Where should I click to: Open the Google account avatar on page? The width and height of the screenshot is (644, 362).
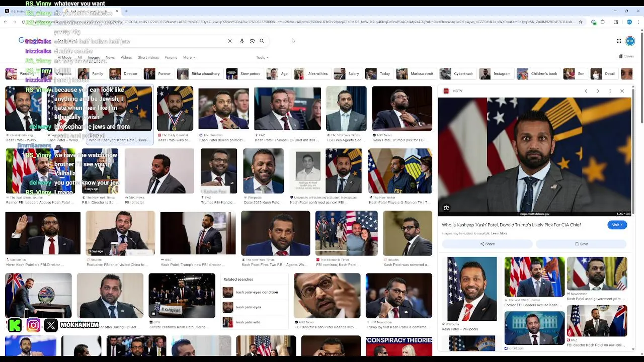tap(630, 41)
